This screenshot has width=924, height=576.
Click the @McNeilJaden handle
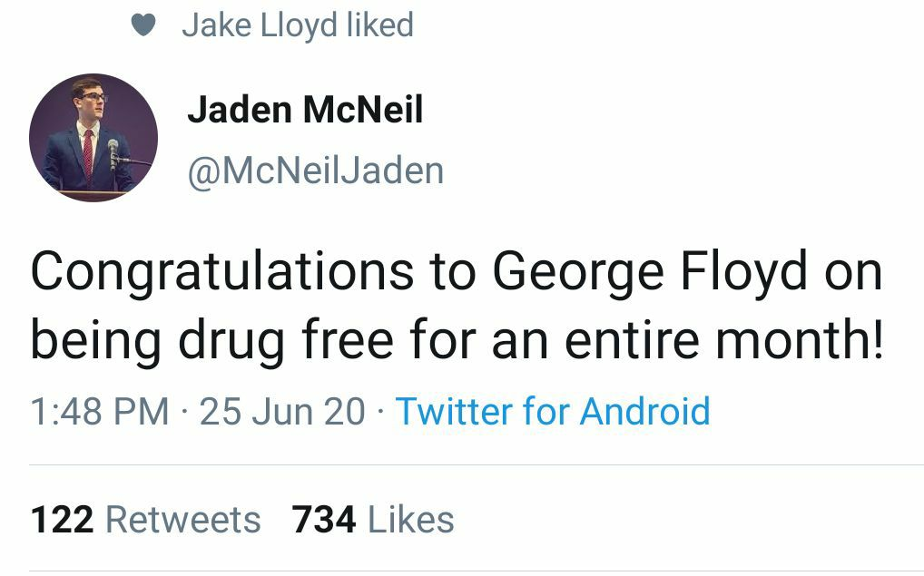coord(314,170)
